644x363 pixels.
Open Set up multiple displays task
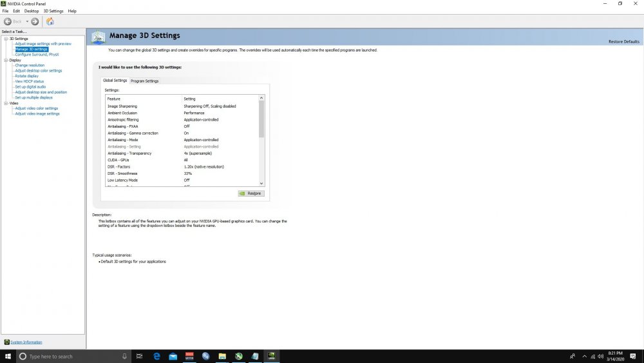33,97
